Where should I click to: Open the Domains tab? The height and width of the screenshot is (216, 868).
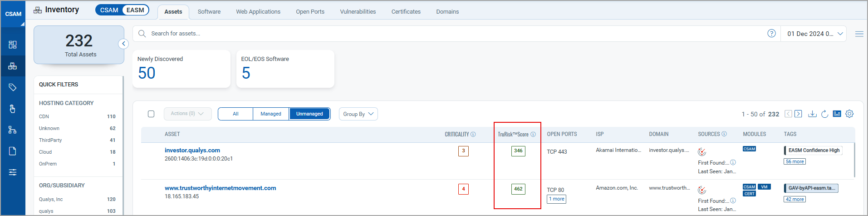point(447,12)
